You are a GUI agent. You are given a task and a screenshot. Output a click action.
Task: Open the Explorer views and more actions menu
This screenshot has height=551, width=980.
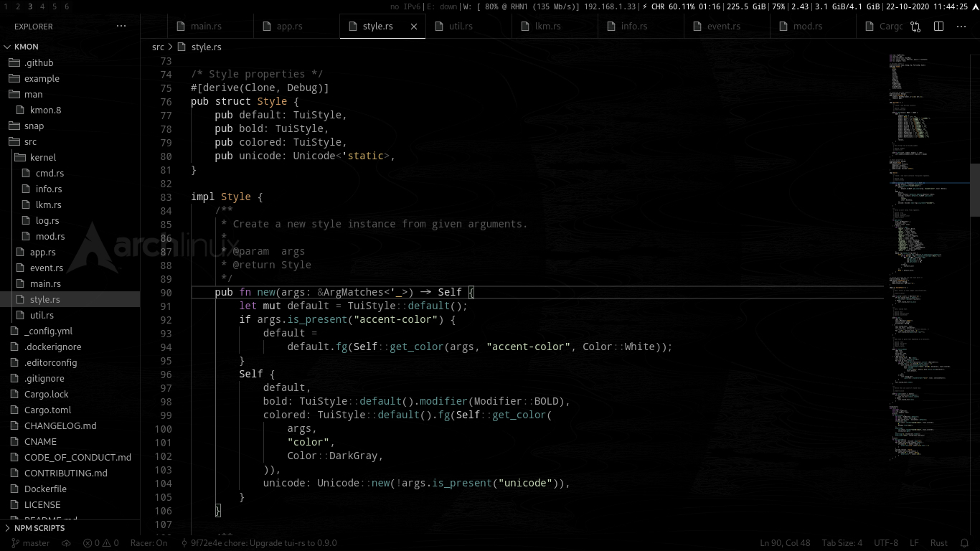[x=121, y=26]
